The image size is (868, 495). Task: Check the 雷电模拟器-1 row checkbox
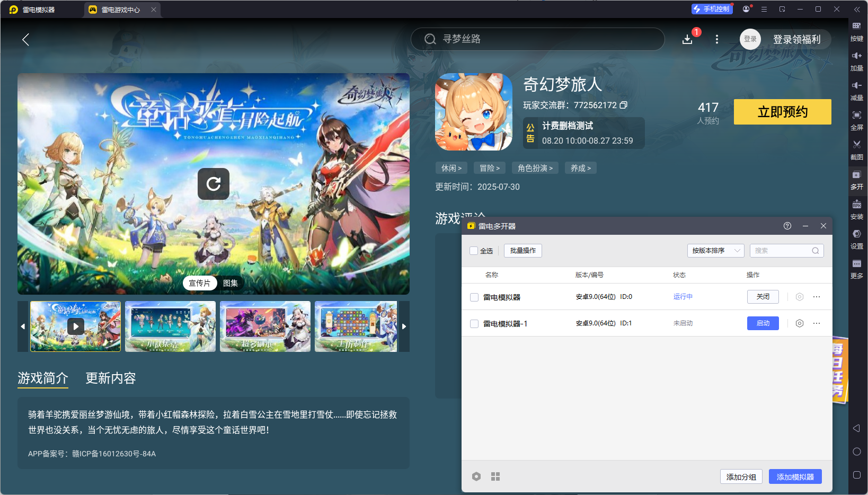click(x=474, y=324)
